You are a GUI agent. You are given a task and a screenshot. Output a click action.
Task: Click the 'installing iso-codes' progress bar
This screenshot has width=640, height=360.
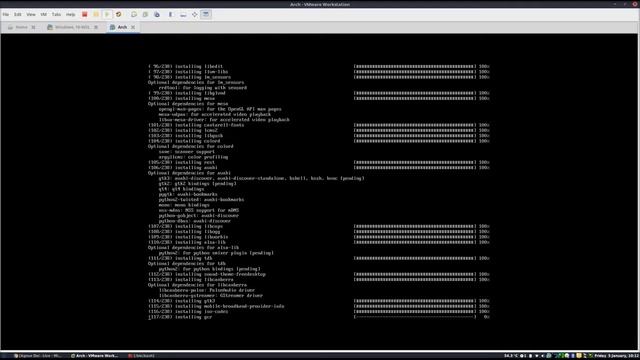click(415, 311)
